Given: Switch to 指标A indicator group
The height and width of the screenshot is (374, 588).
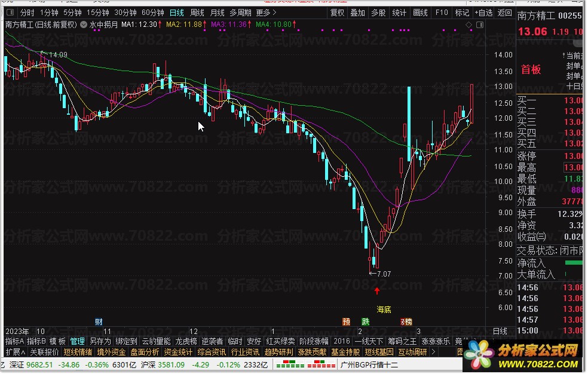Looking at the screenshot, I should tap(15, 341).
